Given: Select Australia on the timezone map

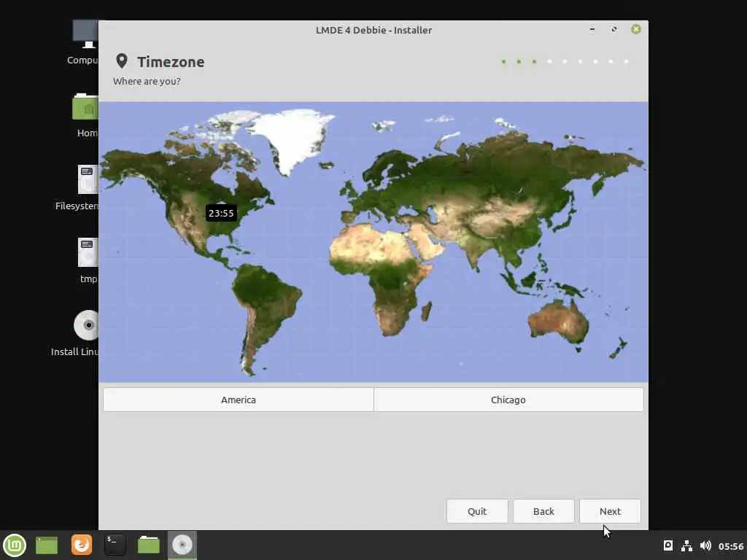Looking at the screenshot, I should [558, 321].
